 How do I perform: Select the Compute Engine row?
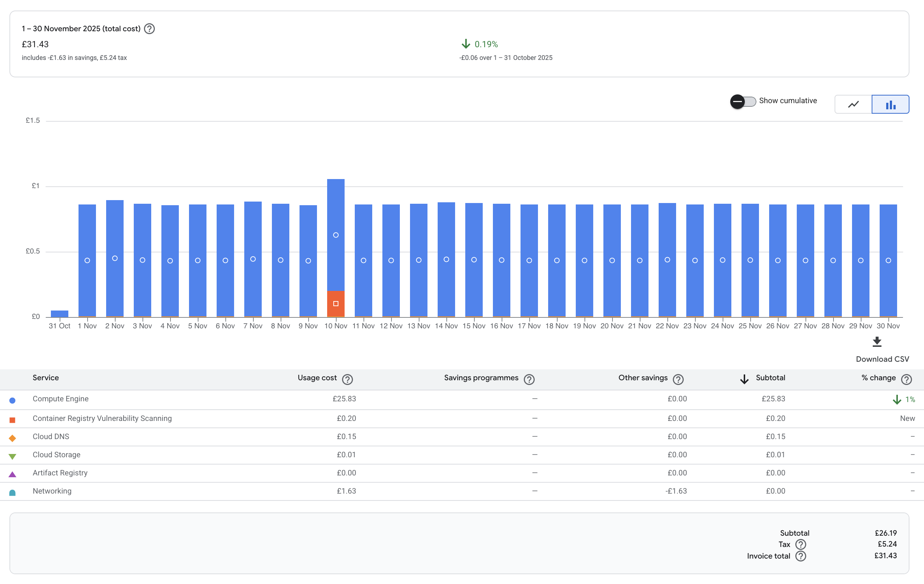coord(61,399)
